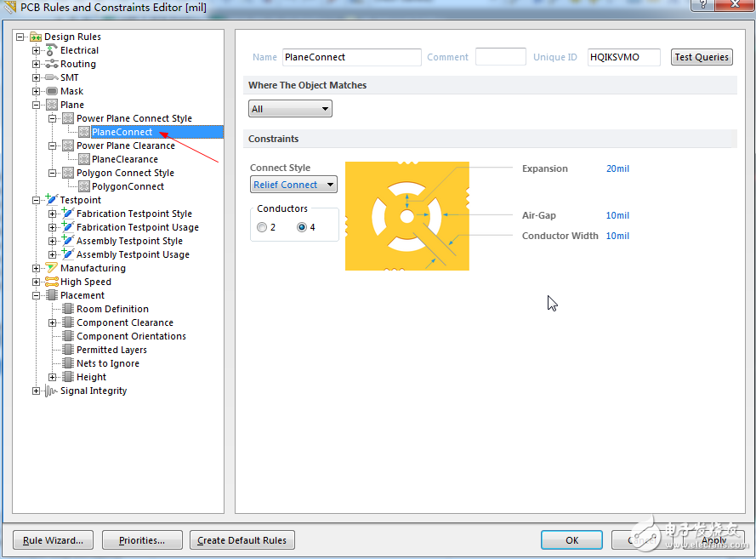Screen dimensions: 756x559
Task: Collapse the Testpoint rules node
Action: point(37,200)
